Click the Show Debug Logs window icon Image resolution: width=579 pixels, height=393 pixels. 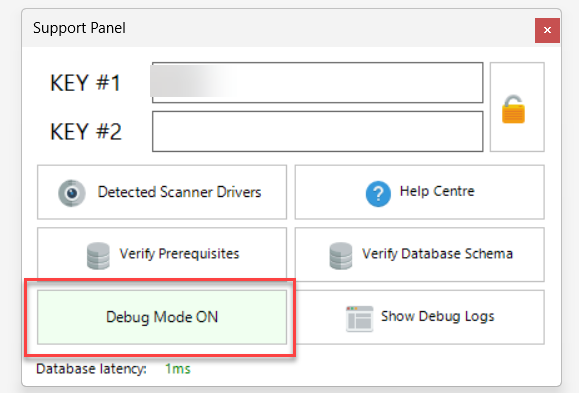(x=359, y=318)
